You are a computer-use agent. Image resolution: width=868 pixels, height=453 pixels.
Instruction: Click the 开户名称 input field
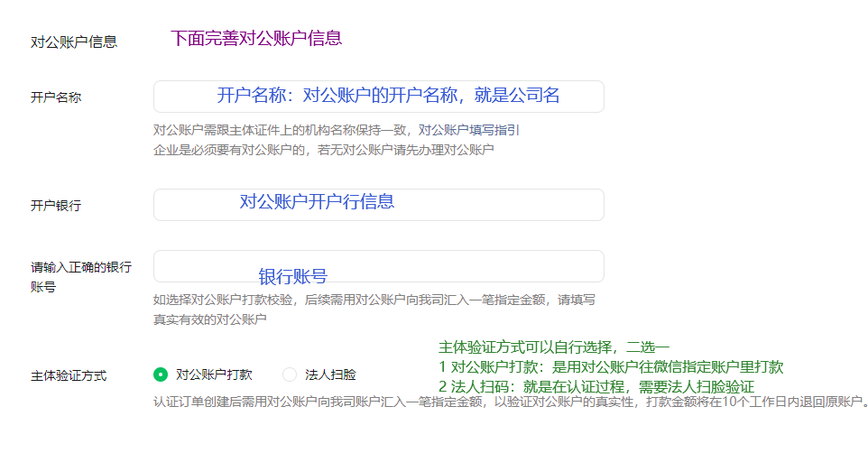[379, 97]
